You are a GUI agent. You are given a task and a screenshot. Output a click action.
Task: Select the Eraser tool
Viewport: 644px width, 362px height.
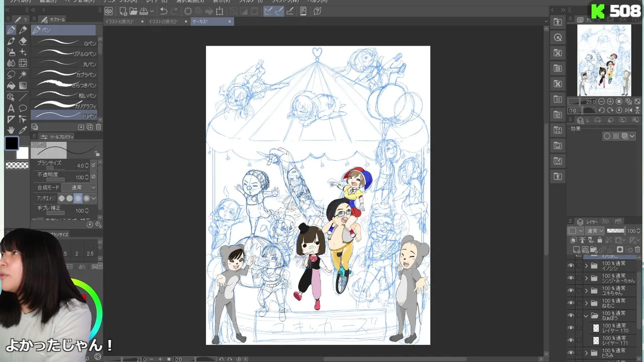click(x=23, y=41)
